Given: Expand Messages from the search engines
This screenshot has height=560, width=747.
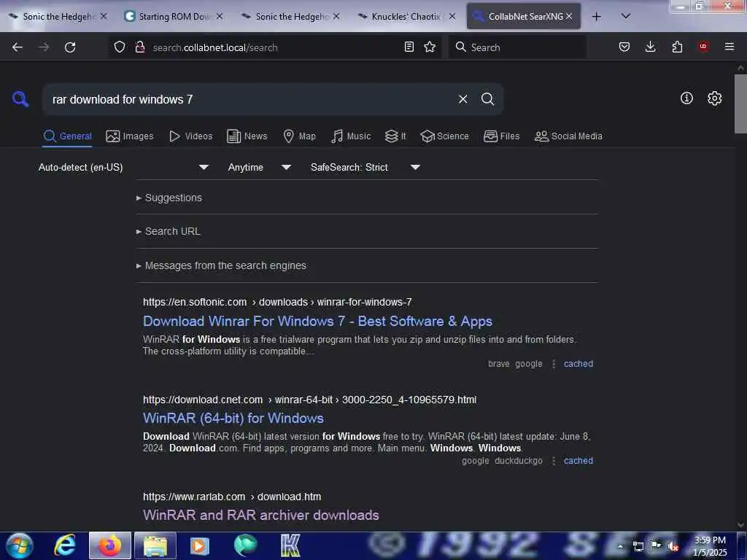Looking at the screenshot, I should click(x=221, y=265).
